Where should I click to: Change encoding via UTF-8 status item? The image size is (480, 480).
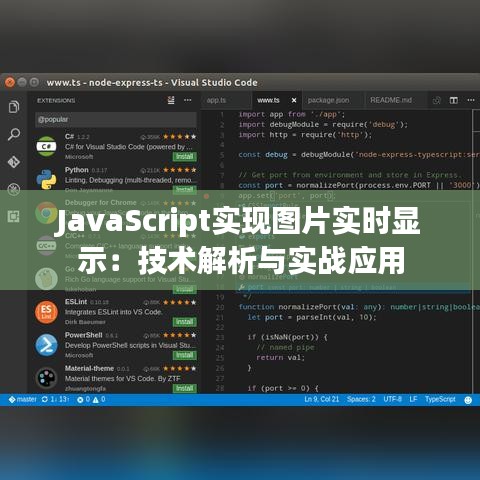click(392, 399)
